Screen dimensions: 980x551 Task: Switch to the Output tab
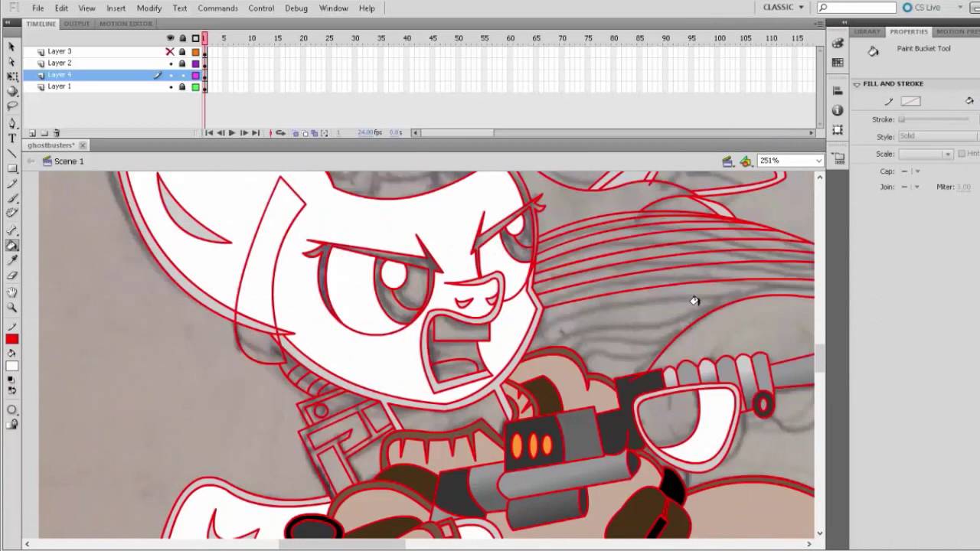coord(77,24)
